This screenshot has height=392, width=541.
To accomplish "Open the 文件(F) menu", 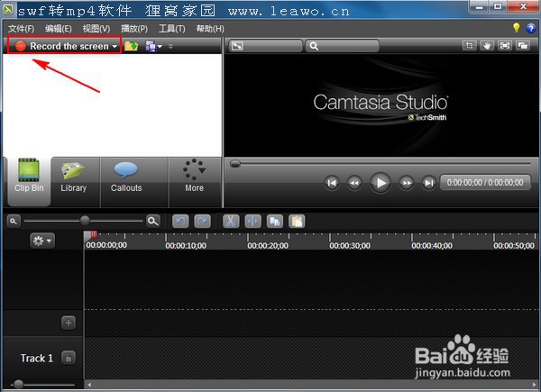I will point(21,29).
